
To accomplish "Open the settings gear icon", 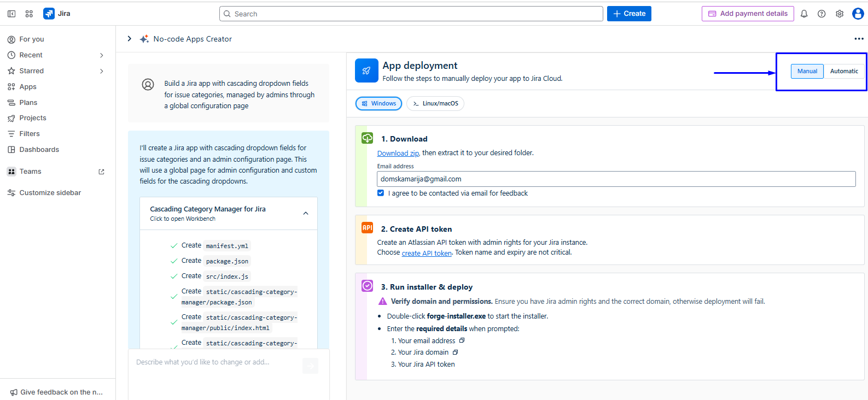I will click(840, 14).
